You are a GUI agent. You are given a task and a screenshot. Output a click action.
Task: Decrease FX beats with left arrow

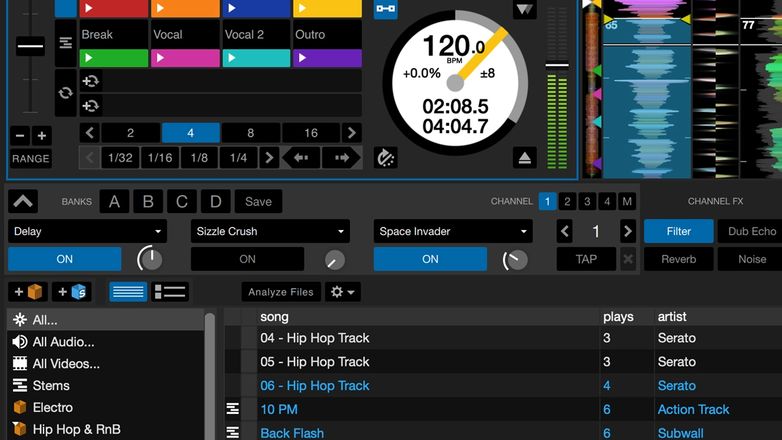coord(565,231)
